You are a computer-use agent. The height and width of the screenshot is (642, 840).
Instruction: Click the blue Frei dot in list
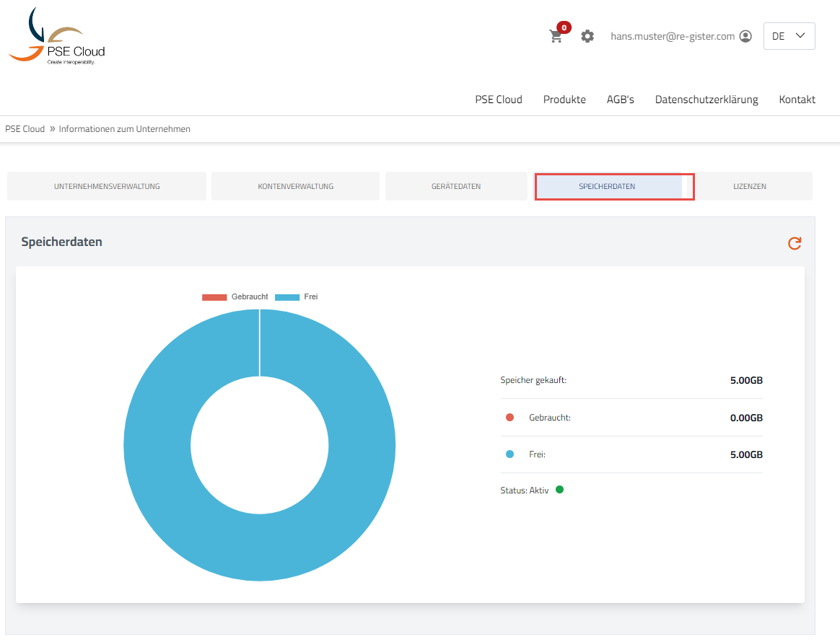click(x=509, y=454)
